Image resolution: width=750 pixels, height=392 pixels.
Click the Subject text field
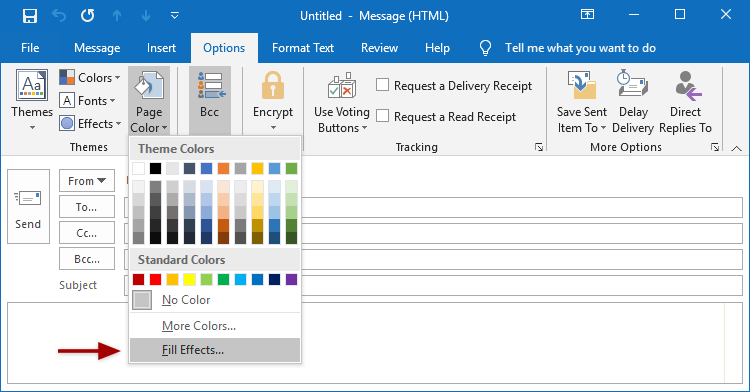[x=522, y=285]
